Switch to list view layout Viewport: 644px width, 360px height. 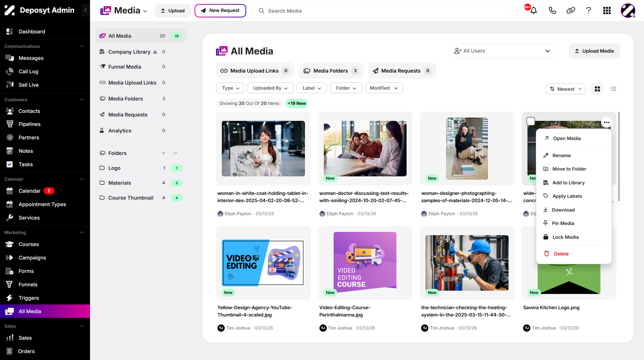614,89
